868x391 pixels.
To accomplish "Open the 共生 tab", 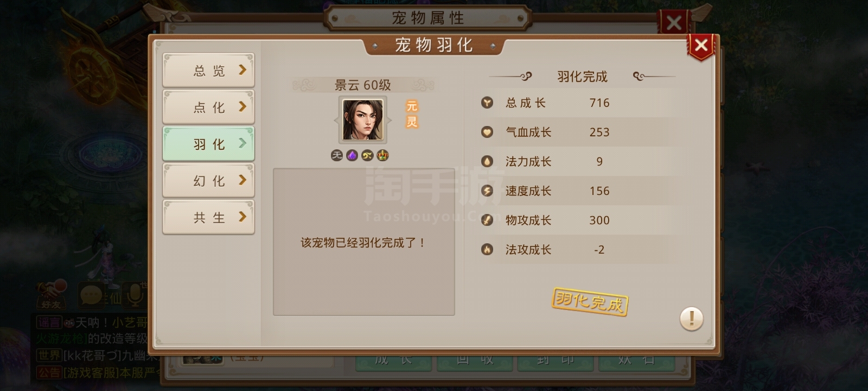I will 208,217.
